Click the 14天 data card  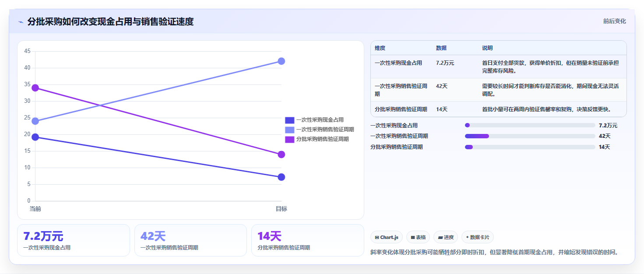click(x=308, y=240)
